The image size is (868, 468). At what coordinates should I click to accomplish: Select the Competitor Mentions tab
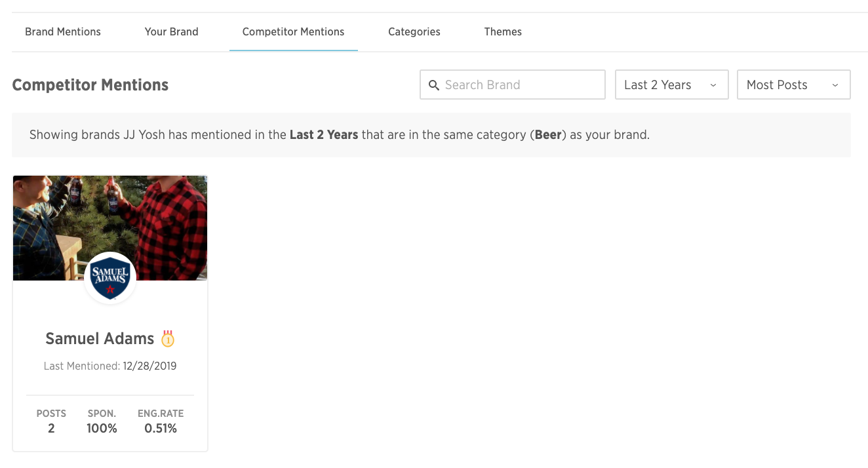click(293, 31)
